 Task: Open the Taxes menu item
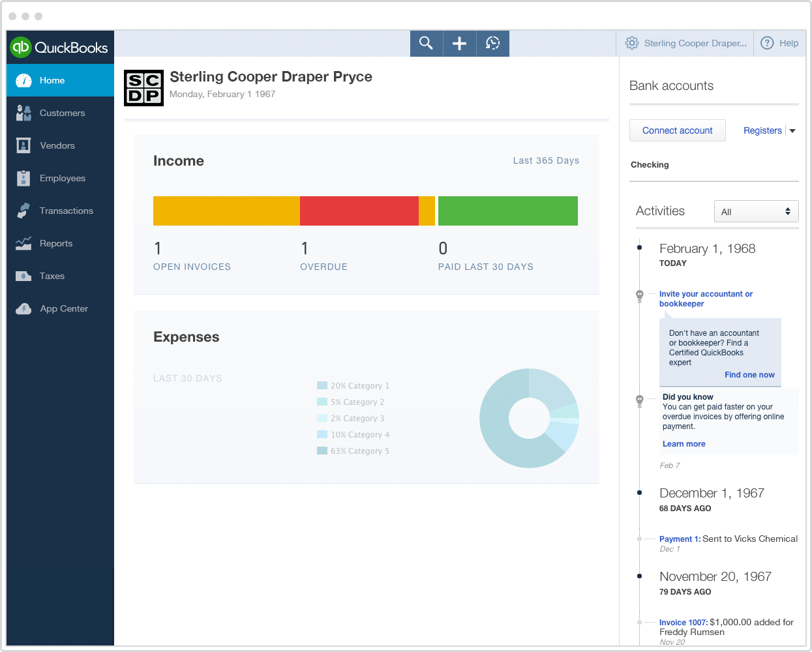[x=60, y=276]
